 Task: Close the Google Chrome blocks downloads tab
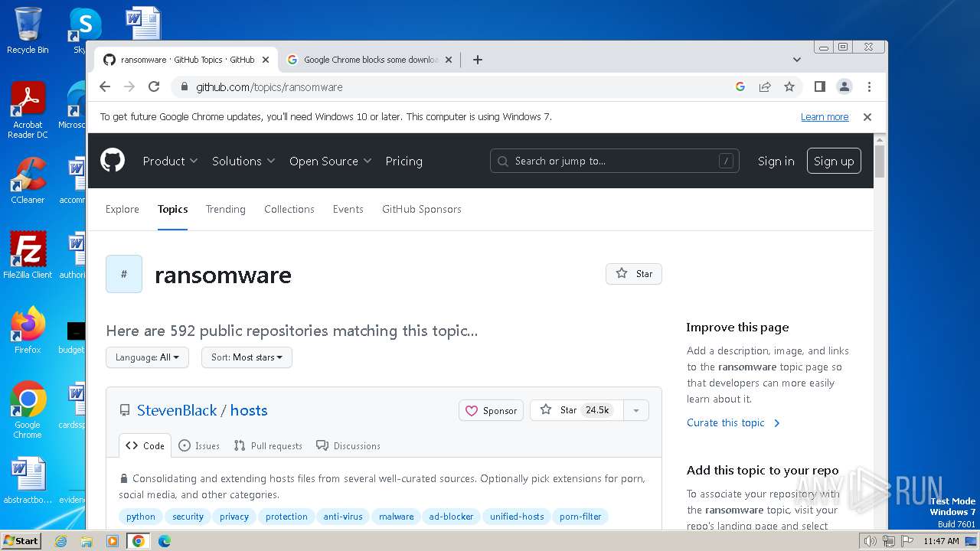point(449,60)
